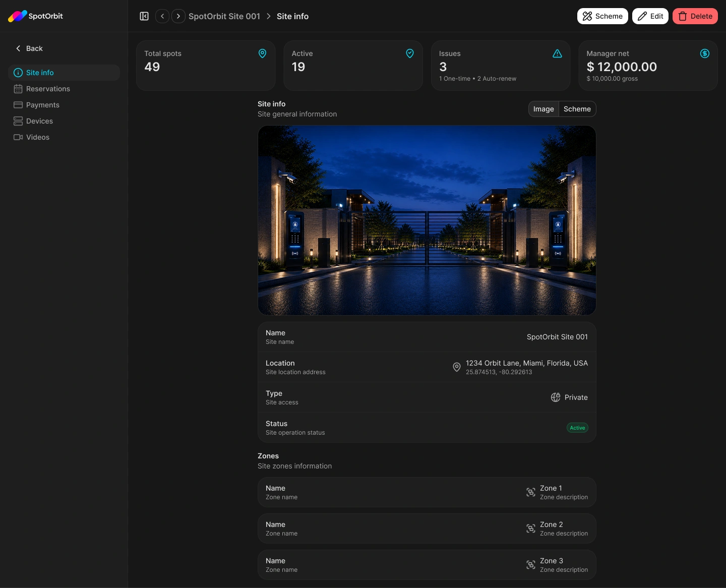Select the Image view toggle
726x588 pixels.
(543, 109)
